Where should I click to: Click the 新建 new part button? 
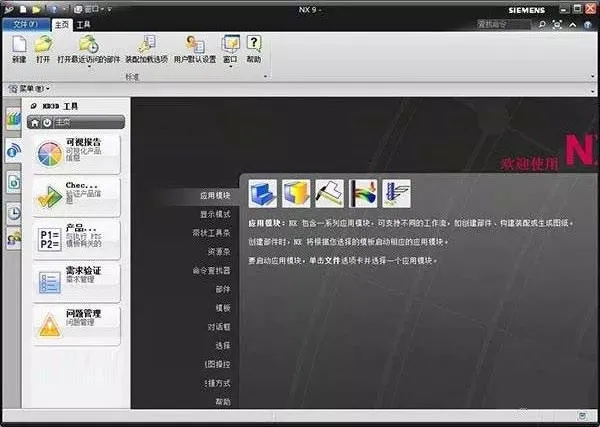click(19, 49)
